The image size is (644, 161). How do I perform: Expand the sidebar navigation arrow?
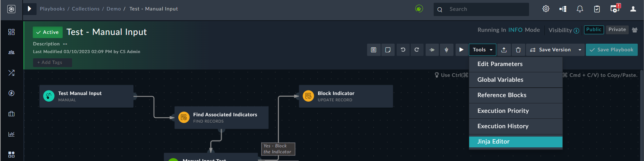tap(30, 9)
